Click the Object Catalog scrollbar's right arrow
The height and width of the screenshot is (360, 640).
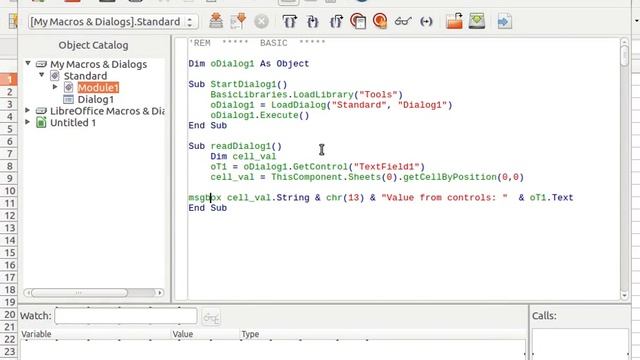click(160, 293)
